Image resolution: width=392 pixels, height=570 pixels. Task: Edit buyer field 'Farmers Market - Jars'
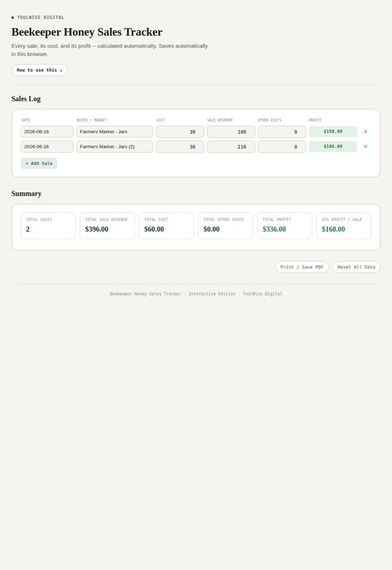115,131
